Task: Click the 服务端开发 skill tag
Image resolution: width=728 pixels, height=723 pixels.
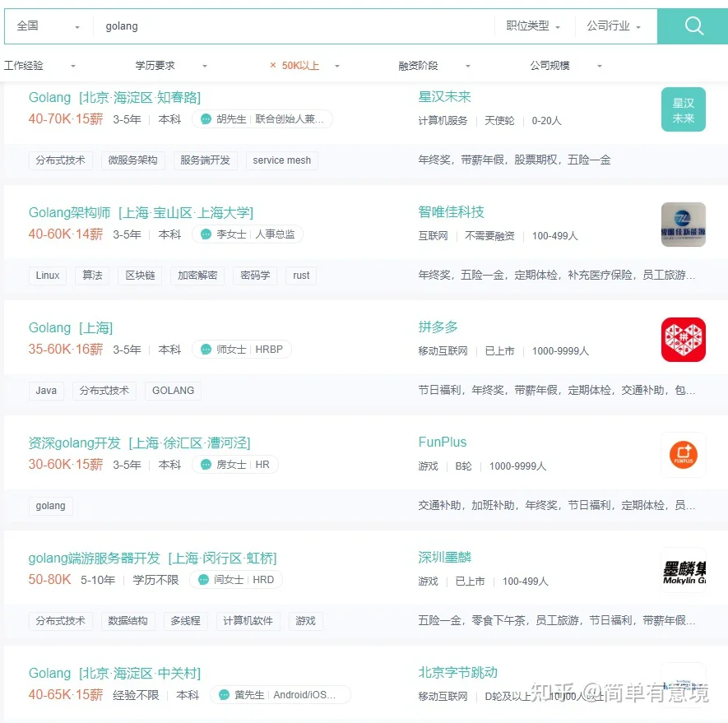Action: point(205,160)
